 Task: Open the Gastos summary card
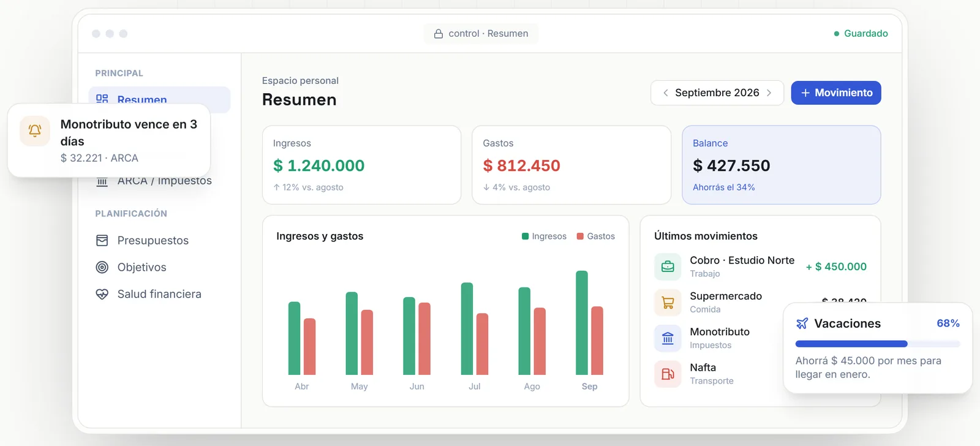[571, 165]
